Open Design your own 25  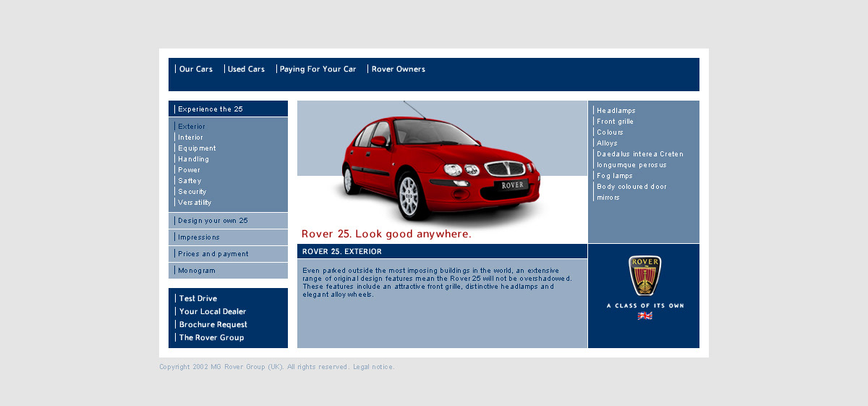213,221
